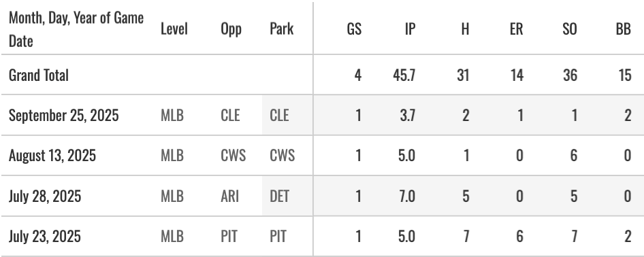Select the ARI opponent cell
644x257 pixels.
(229, 196)
